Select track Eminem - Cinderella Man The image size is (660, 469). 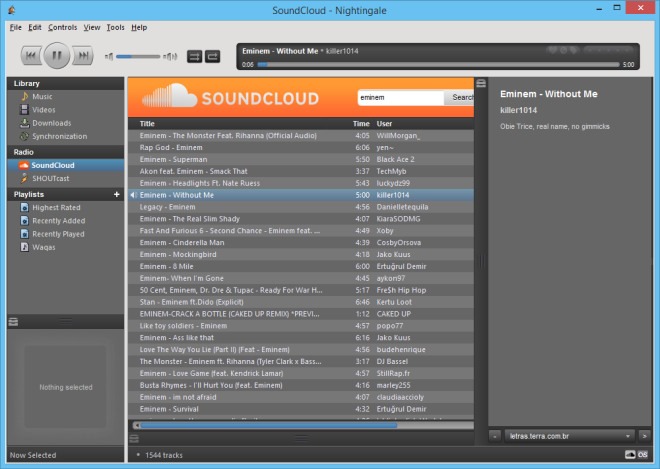pyautogui.click(x=301, y=242)
